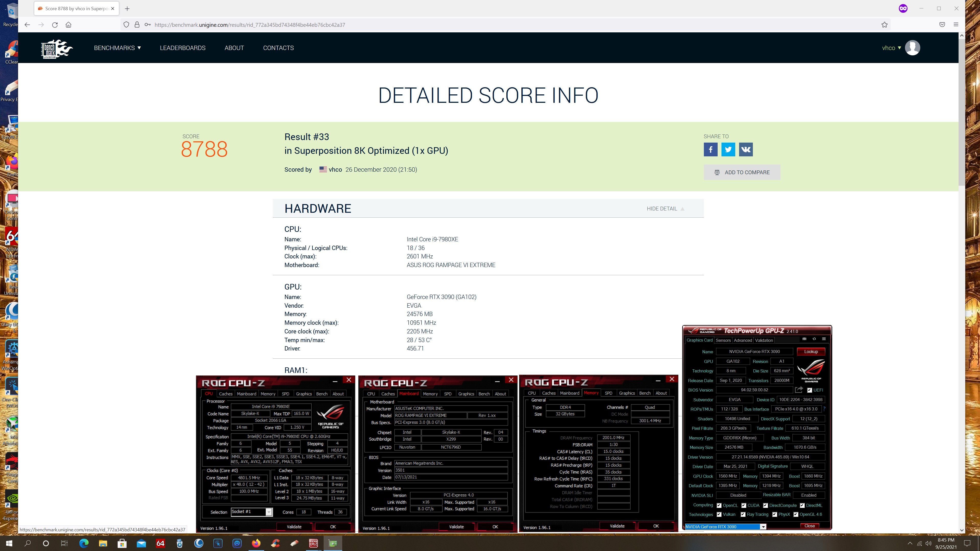The image size is (980, 551).
Task: Switch to Validation tab in GPU-Z
Action: [x=764, y=340]
